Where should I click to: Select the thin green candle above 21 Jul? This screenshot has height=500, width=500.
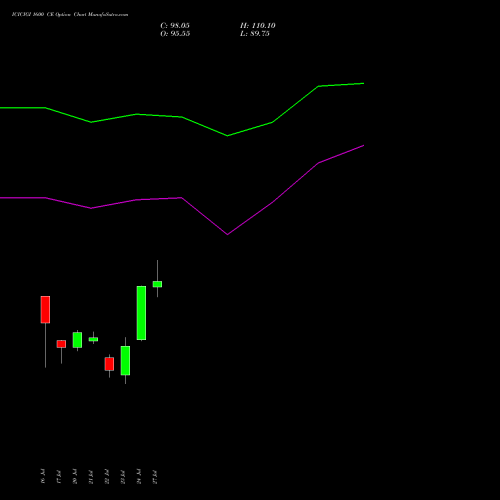[x=93, y=339]
